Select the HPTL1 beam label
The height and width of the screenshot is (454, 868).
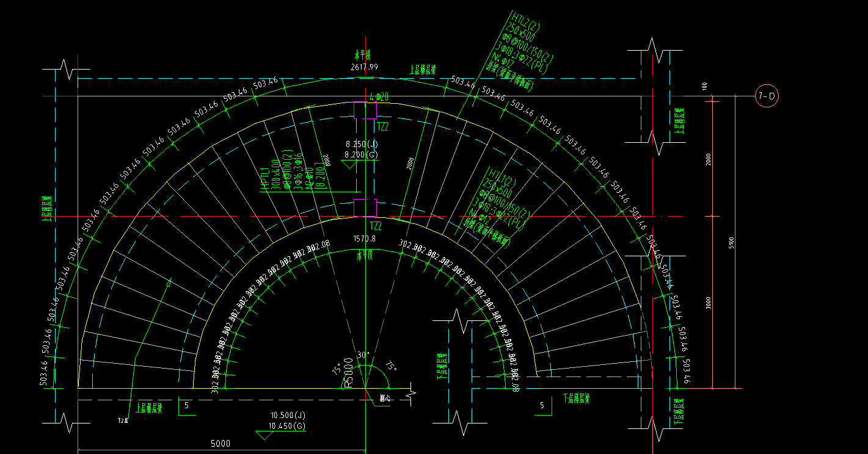[265, 179]
